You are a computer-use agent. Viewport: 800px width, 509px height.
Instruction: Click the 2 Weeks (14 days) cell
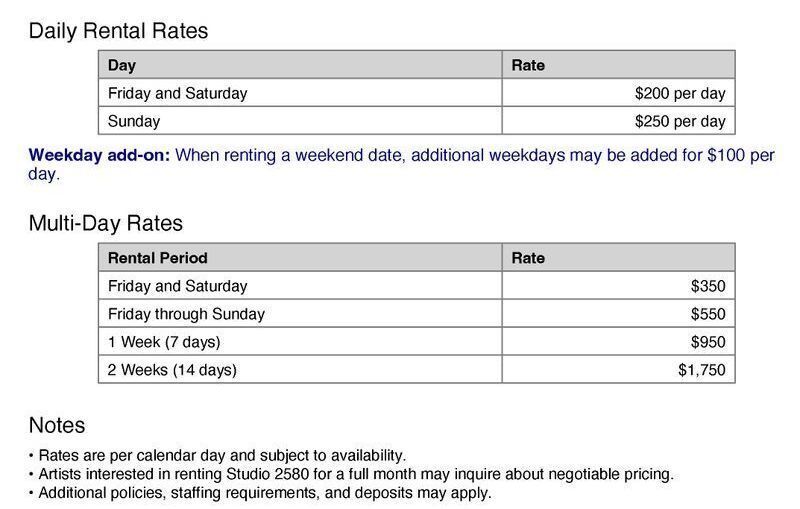tap(172, 370)
